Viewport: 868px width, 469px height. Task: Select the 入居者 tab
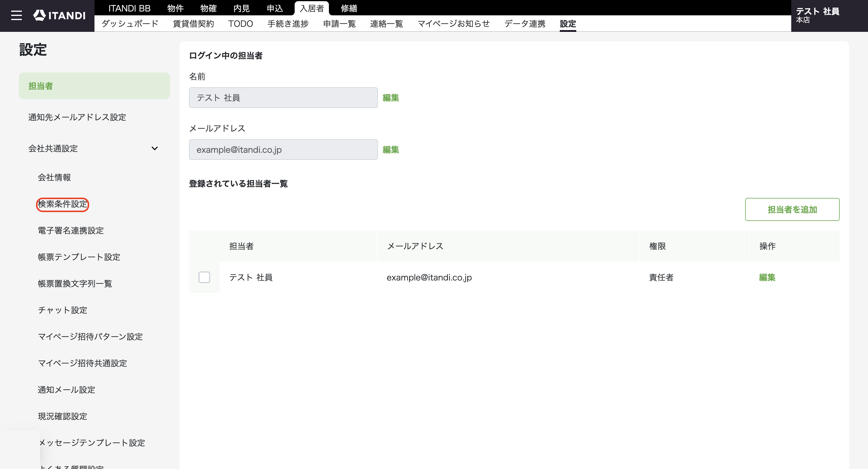(312, 8)
